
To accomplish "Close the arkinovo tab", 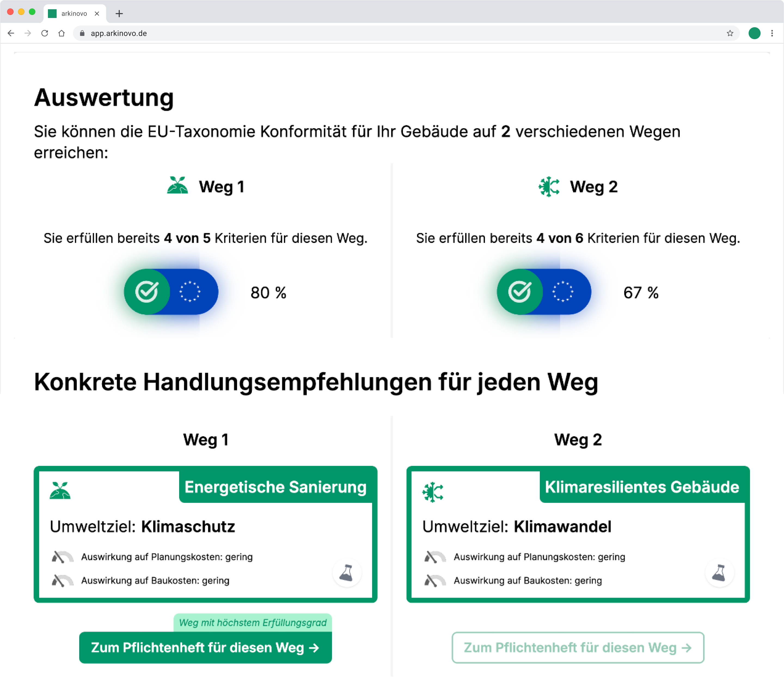I will pyautogui.click(x=97, y=14).
